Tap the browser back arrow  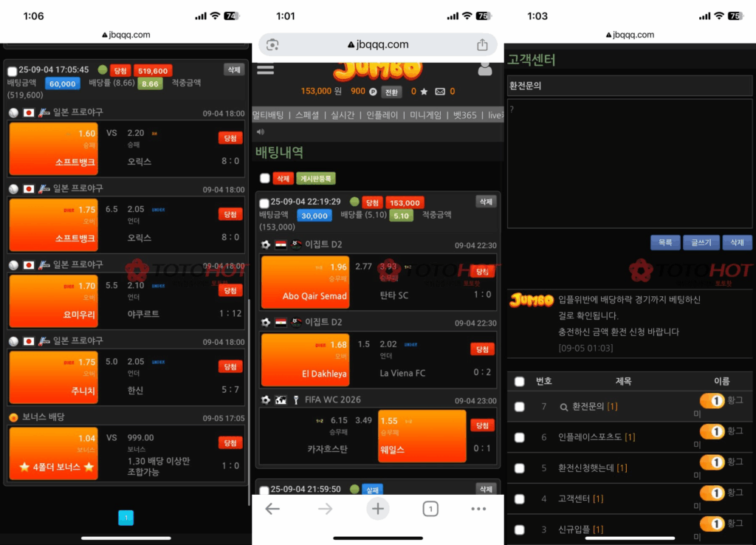(x=272, y=509)
